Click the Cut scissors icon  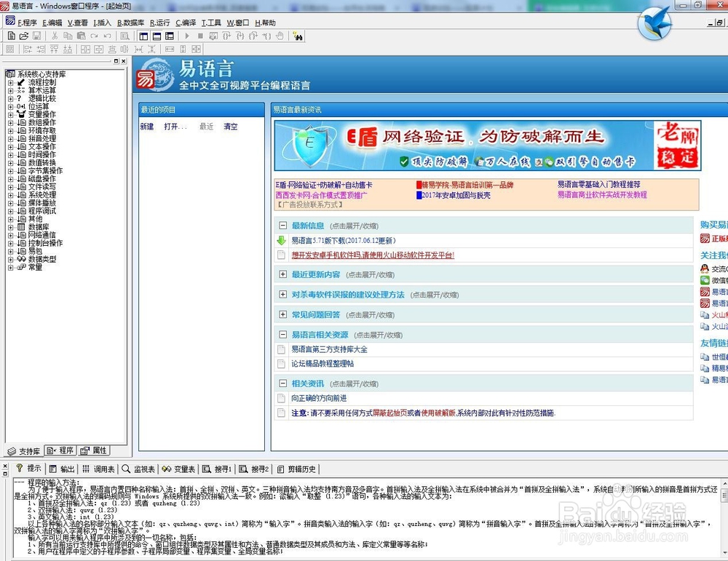point(55,36)
